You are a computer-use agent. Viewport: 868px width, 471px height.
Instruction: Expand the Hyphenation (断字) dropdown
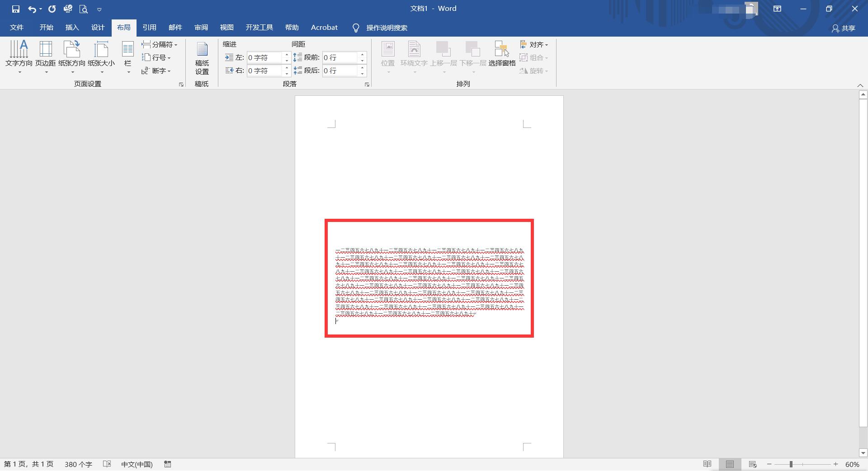[x=156, y=71]
